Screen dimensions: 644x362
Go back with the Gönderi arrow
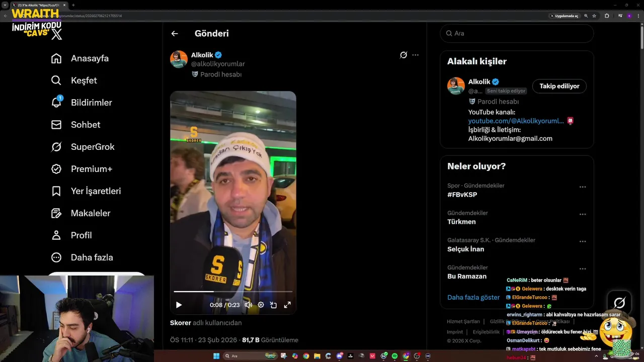(175, 34)
